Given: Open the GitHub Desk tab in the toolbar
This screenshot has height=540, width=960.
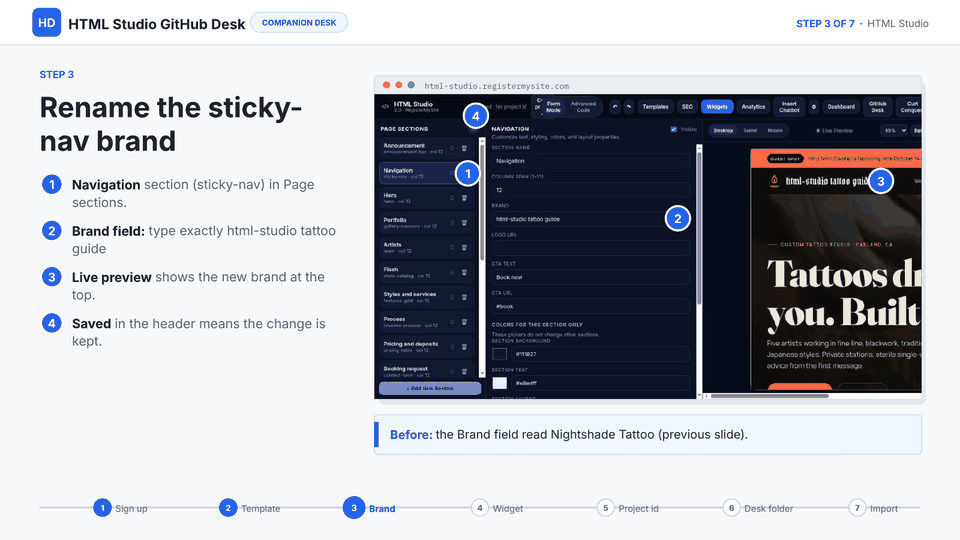Looking at the screenshot, I should click(x=877, y=107).
